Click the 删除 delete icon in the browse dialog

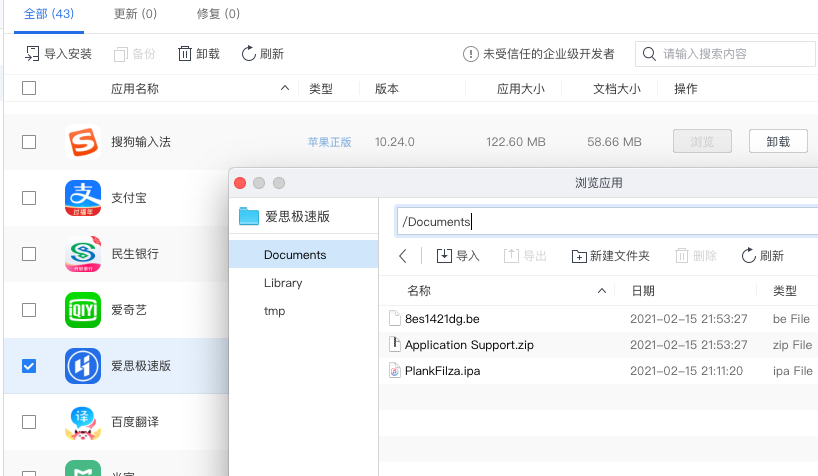click(x=682, y=256)
